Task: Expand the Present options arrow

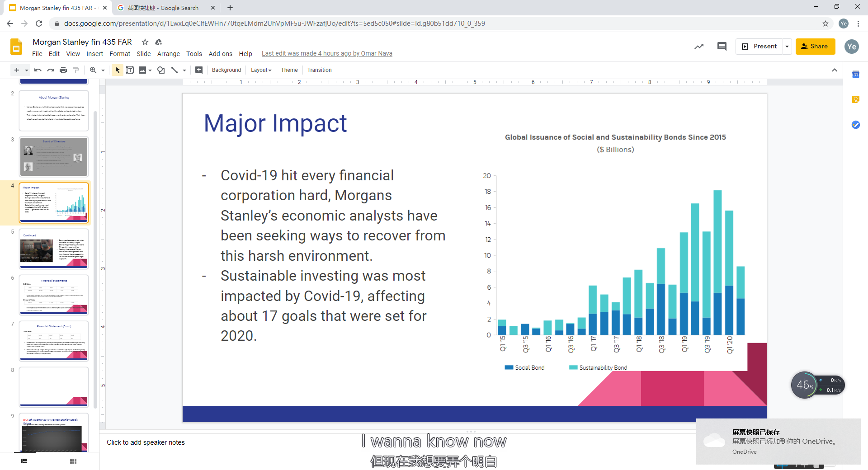Action: [x=787, y=47]
